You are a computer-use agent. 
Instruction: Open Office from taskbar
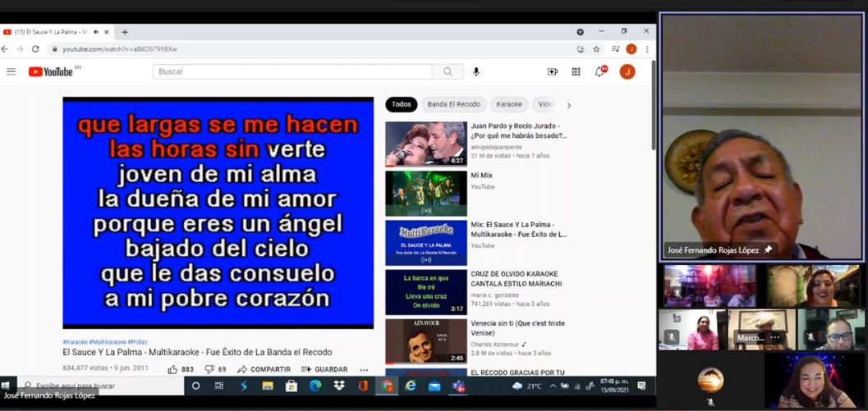[x=363, y=386]
